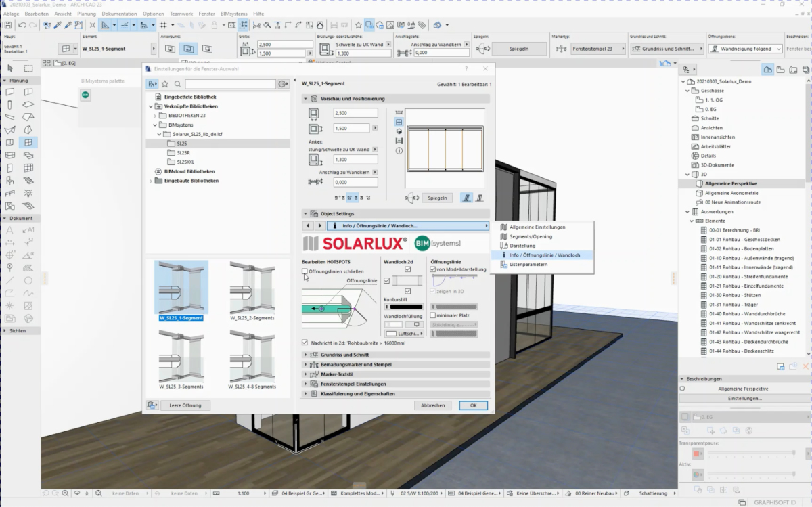Click the search magnifier in the dialog
Image resolution: width=812 pixels, height=507 pixels.
coord(177,84)
